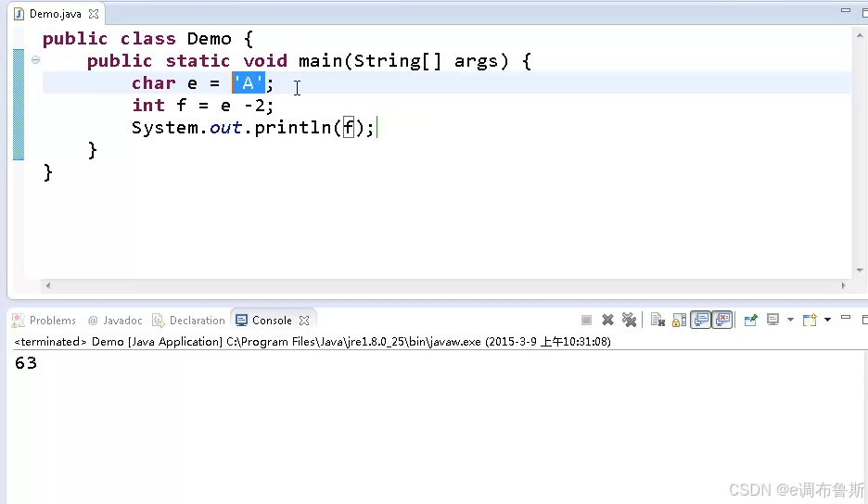Click 'args' parameter in main method
868x504 pixels.
(x=476, y=62)
